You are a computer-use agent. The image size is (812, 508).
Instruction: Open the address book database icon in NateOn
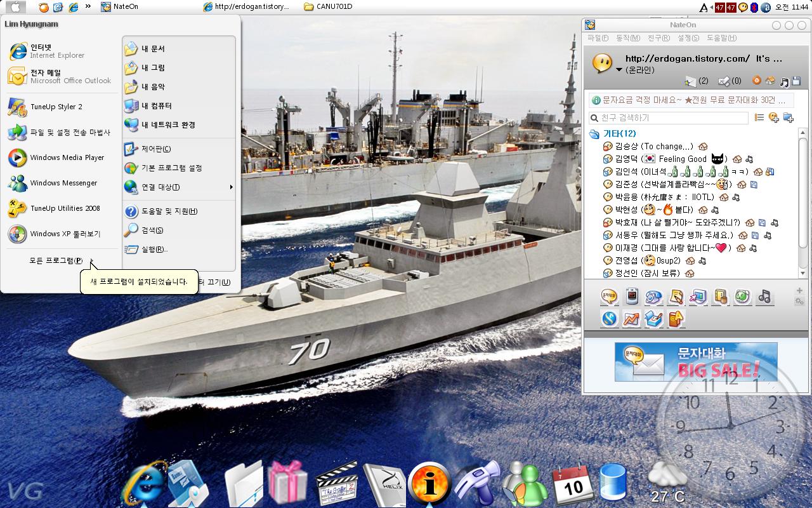(721, 297)
